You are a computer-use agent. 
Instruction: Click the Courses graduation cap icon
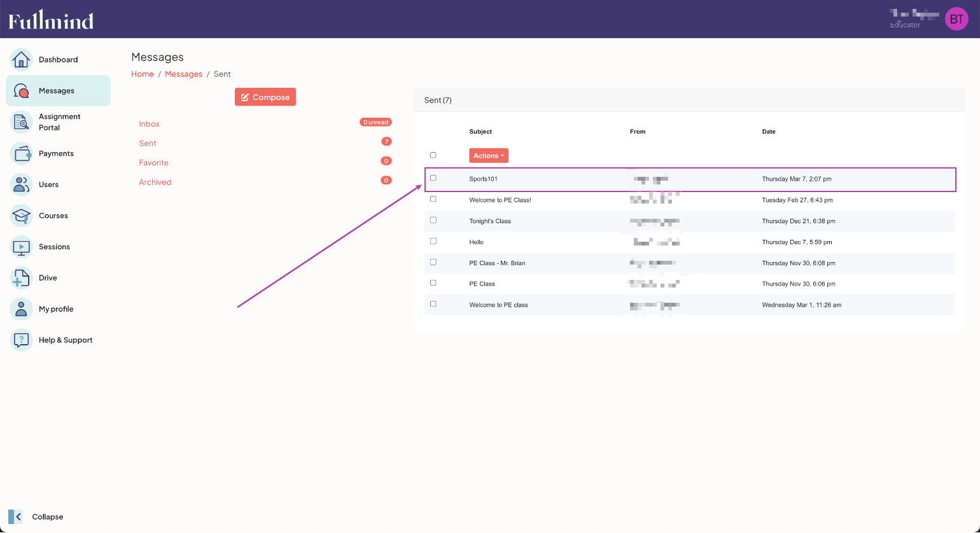coord(21,216)
